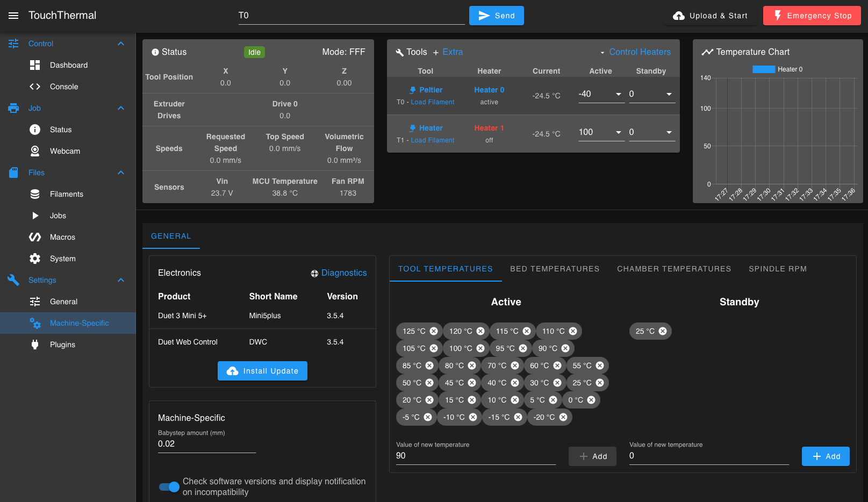Viewport: 868px width, 502px height.
Task: Open Heater T1 active temperature dropdown
Action: (x=619, y=132)
